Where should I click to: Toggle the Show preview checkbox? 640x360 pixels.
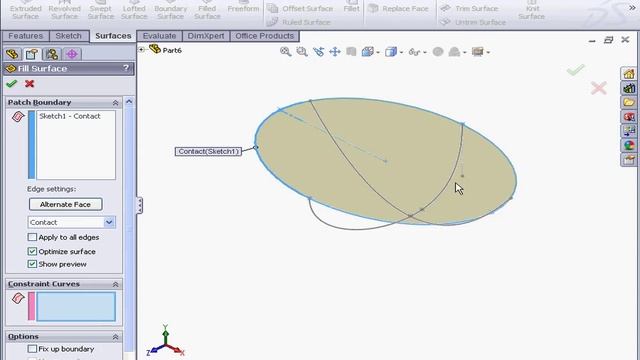(x=32, y=264)
